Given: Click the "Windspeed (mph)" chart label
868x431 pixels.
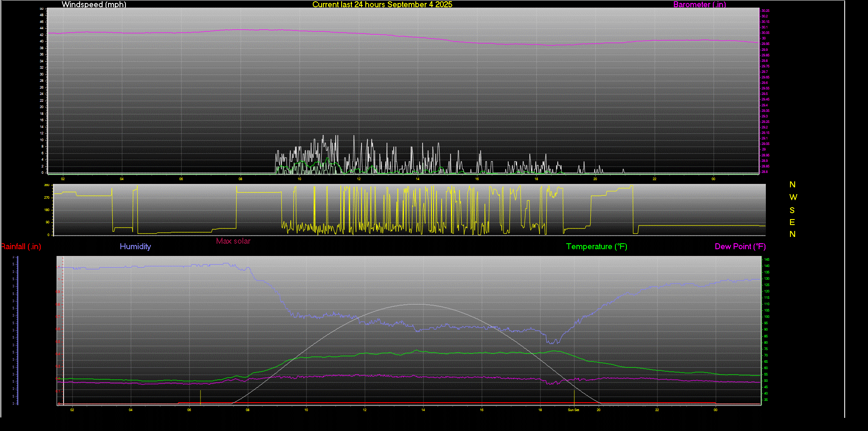Looking at the screenshot, I should pyautogui.click(x=94, y=5).
